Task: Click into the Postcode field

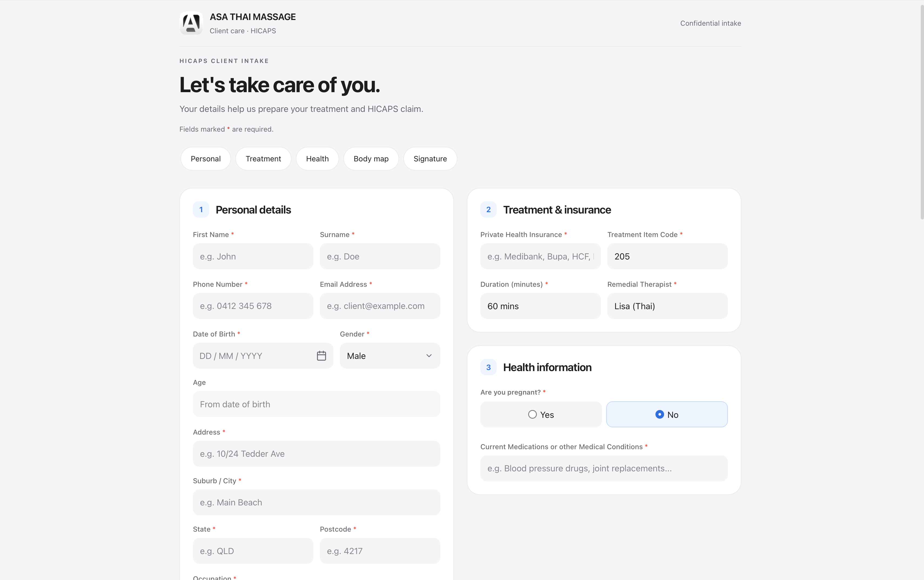Action: click(x=380, y=551)
